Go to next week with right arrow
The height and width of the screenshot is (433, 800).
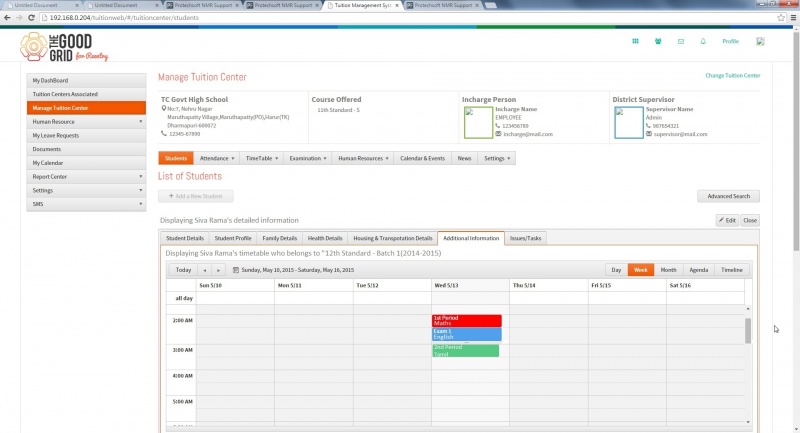(x=218, y=270)
